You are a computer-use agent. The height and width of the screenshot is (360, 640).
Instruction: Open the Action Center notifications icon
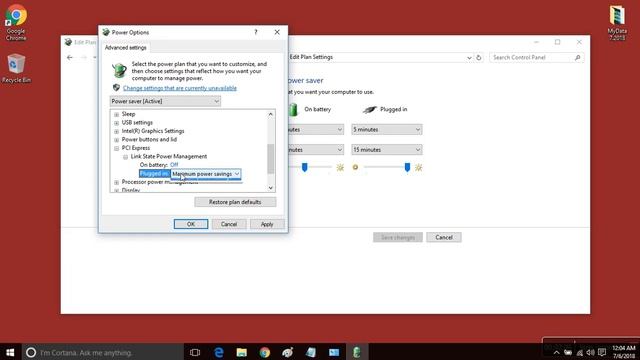point(602,353)
